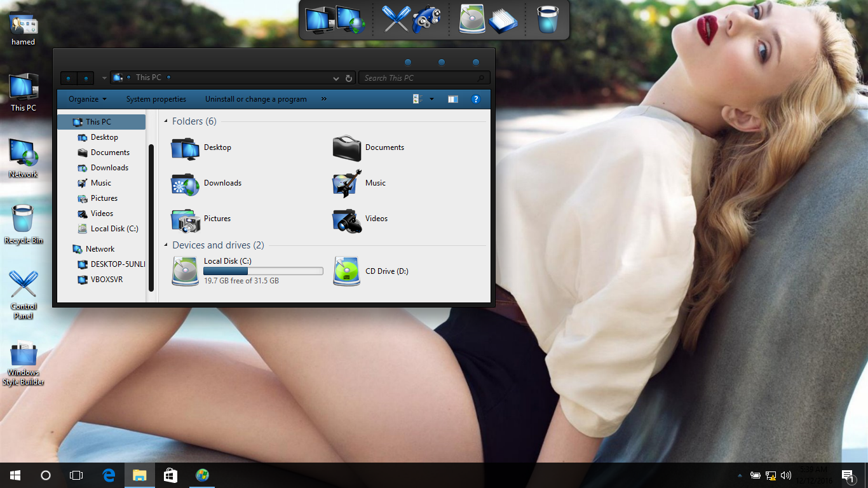Open the hard drive icon in the top dock
Image resolution: width=868 pixels, height=488 pixels.
point(472,19)
